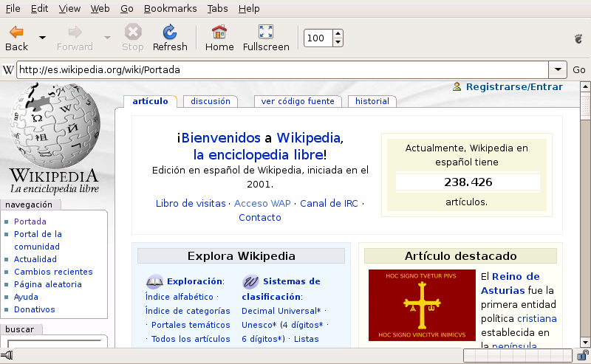Click the GNOME foot throbber icon

[x=578, y=38]
